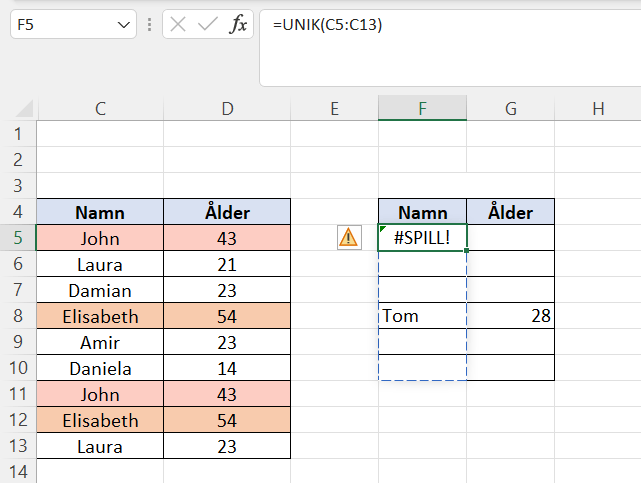
Task: Select the cell with value 28
Action: (510, 316)
